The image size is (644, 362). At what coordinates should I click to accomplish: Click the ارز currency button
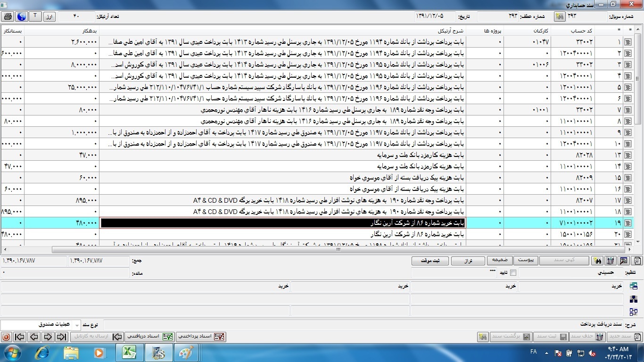point(50,16)
